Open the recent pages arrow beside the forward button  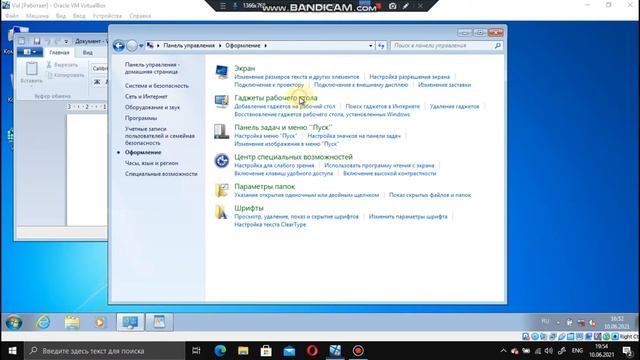(x=141, y=46)
